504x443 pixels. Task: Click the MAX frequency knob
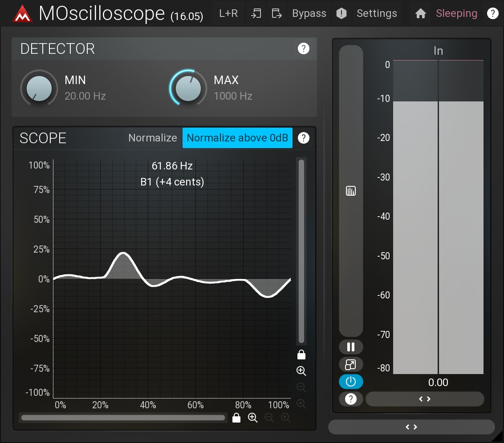(188, 88)
